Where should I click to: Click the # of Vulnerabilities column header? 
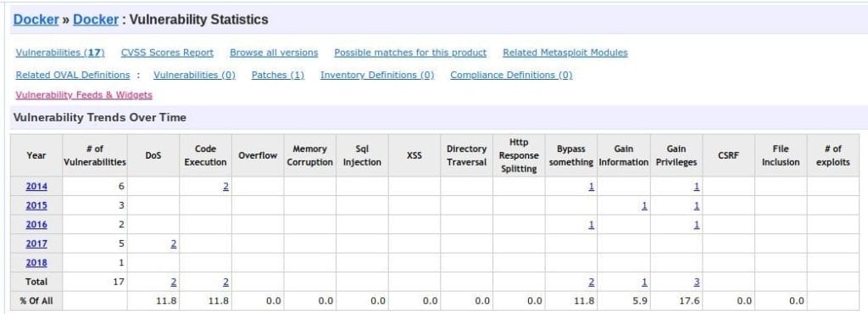(95, 155)
